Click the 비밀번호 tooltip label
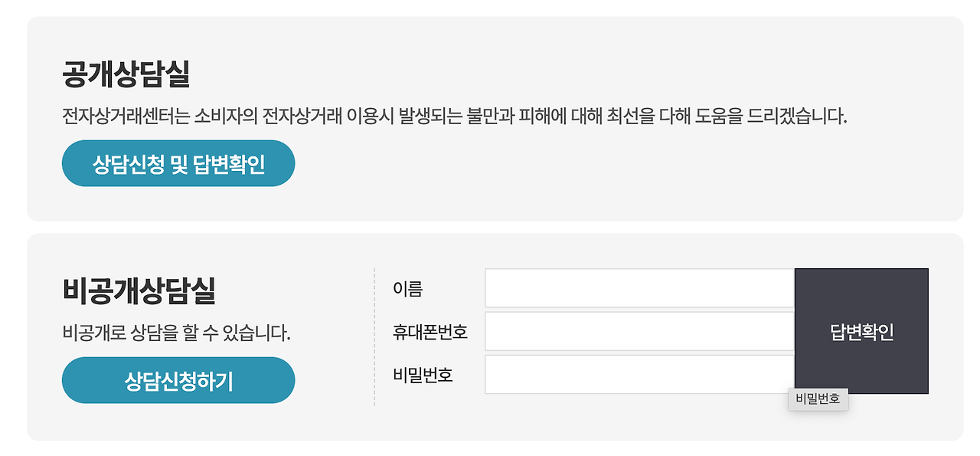The image size is (980, 456). click(818, 399)
